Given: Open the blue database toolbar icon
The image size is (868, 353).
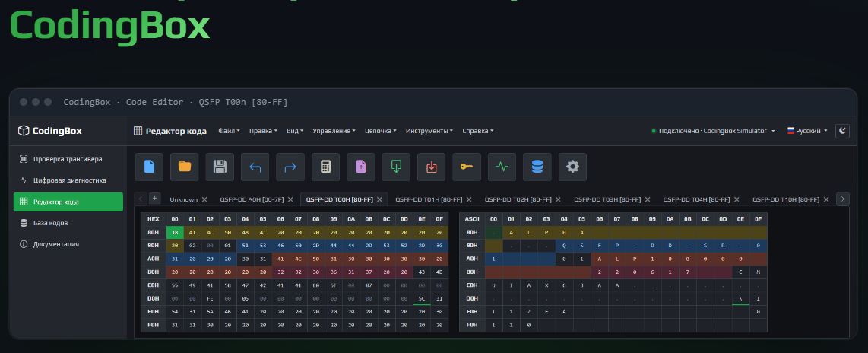Looking at the screenshot, I should pos(537,167).
